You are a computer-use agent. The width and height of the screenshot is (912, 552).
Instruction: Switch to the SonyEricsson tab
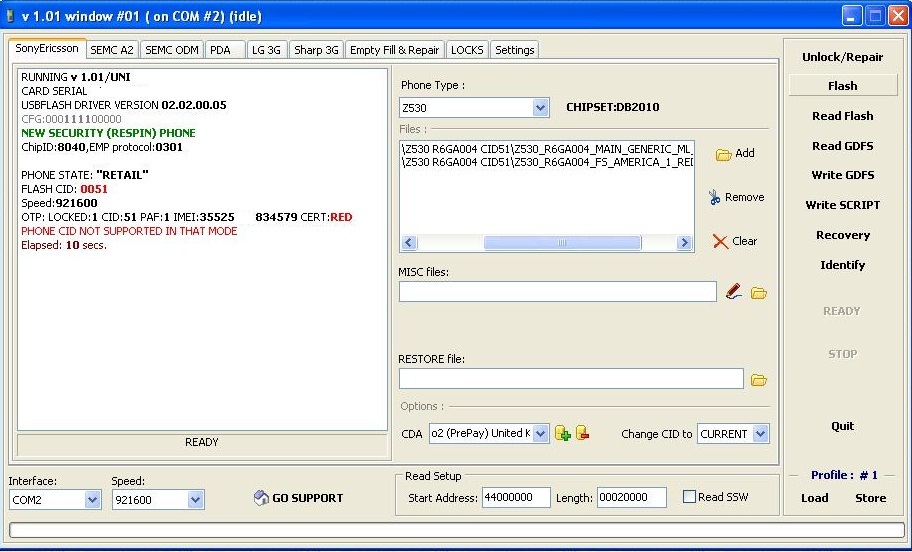(47, 48)
